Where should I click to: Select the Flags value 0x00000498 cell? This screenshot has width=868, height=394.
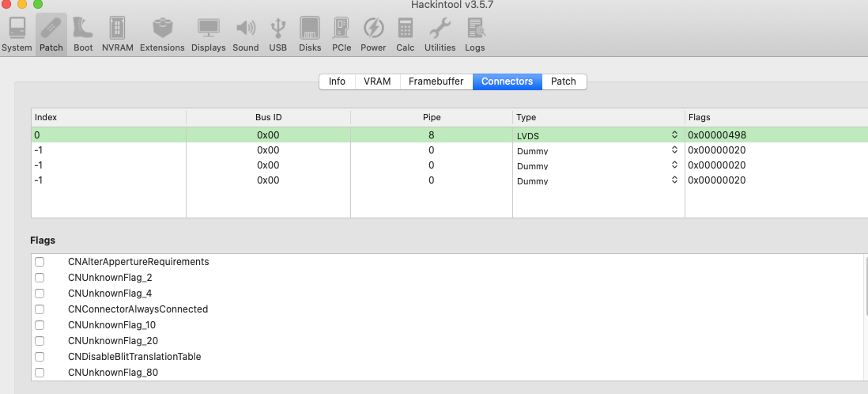click(717, 135)
